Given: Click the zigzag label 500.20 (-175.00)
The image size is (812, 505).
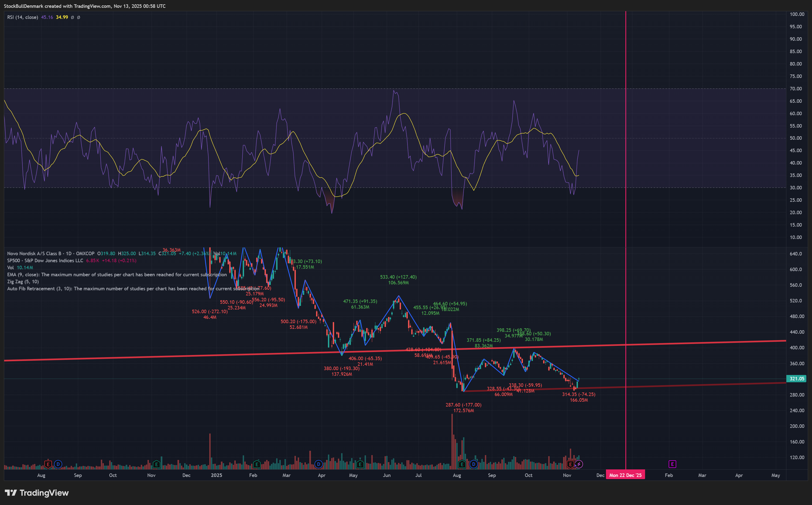Looking at the screenshot, I should (x=298, y=322).
